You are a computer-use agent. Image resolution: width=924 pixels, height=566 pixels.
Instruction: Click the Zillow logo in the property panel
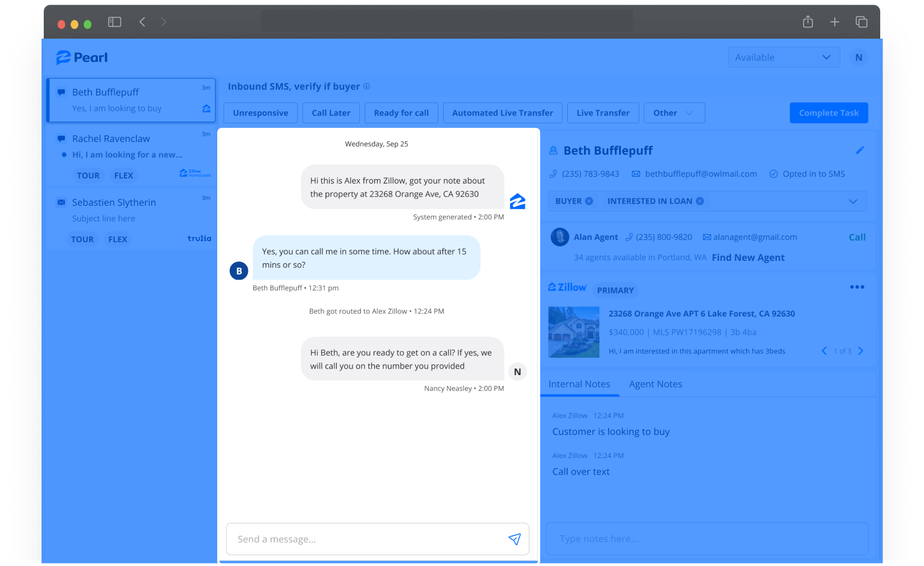pos(567,288)
